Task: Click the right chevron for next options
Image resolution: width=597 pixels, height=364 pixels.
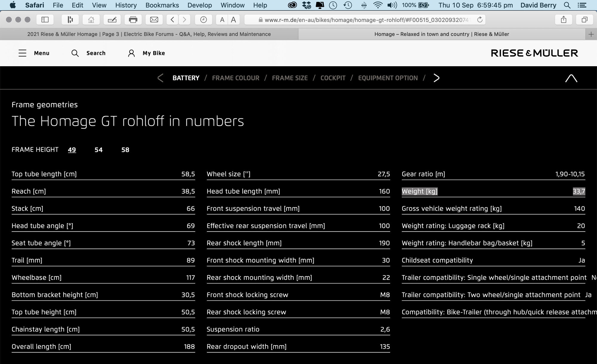Action: coord(436,78)
